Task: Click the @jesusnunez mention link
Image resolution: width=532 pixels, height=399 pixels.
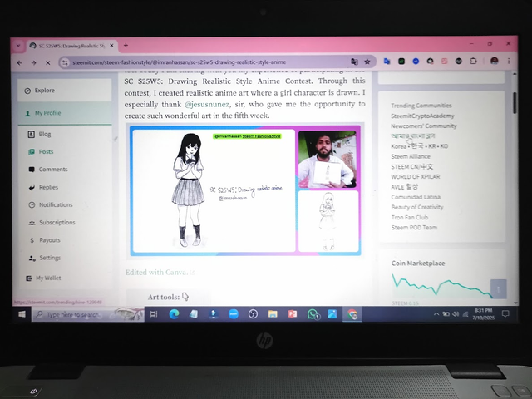Action: click(207, 104)
